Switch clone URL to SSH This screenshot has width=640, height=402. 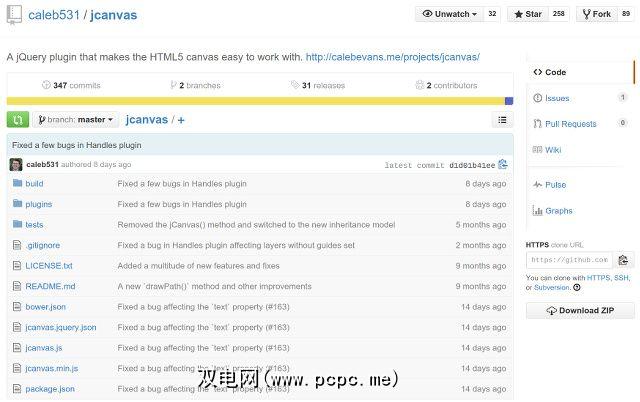click(621, 278)
